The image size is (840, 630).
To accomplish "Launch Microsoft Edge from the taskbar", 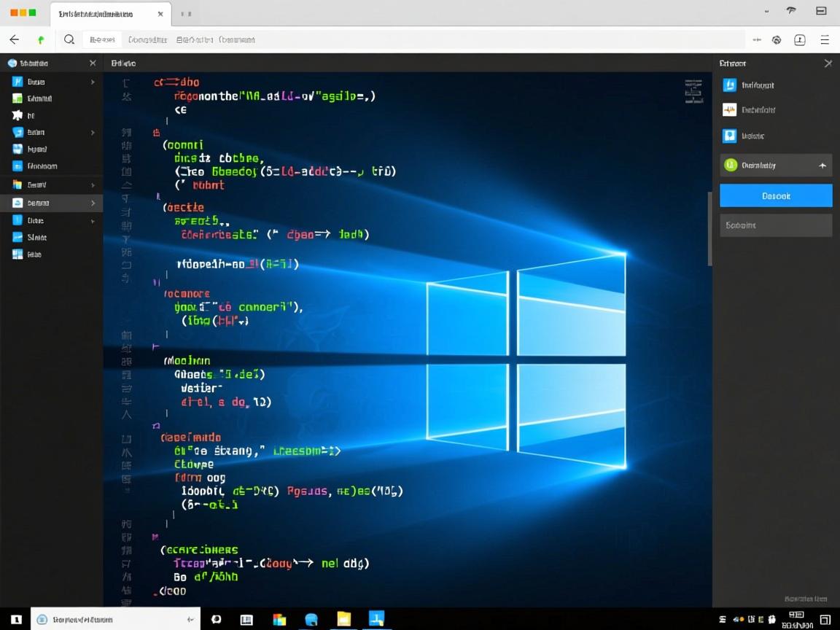I will coord(311,618).
